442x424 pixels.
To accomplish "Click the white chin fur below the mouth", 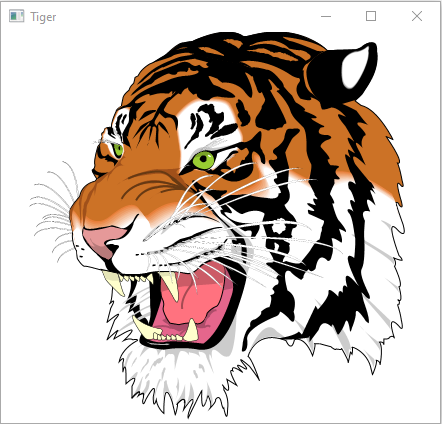I will coord(177,377).
